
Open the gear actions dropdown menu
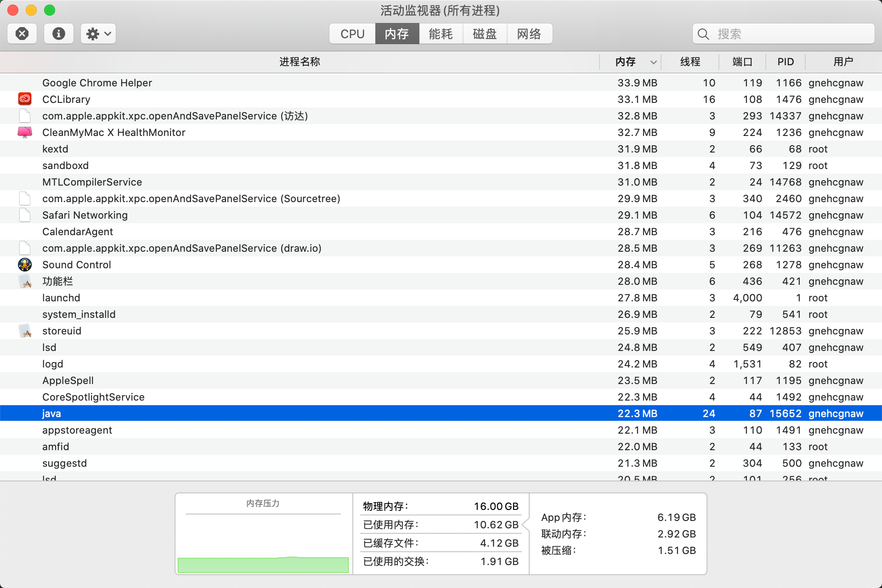[x=98, y=34]
